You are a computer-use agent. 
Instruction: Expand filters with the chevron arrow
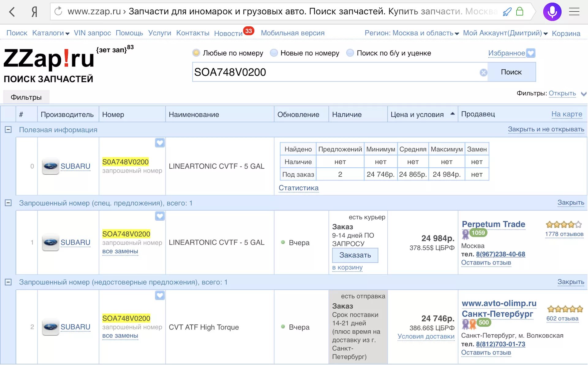(583, 94)
